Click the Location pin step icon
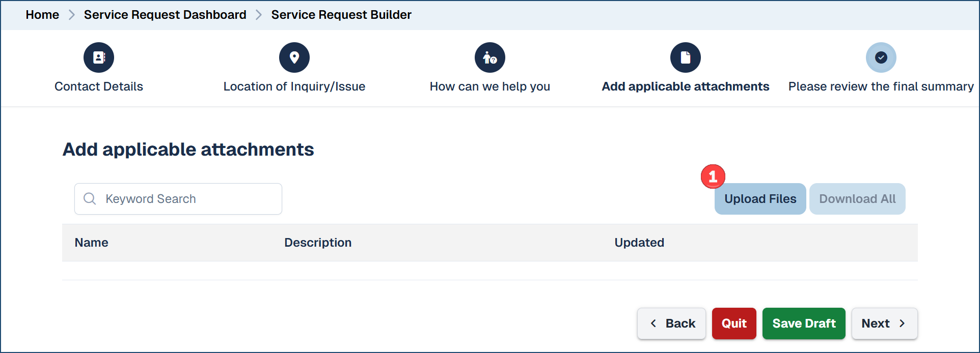Screen dimensions: 980x353 tap(294, 57)
